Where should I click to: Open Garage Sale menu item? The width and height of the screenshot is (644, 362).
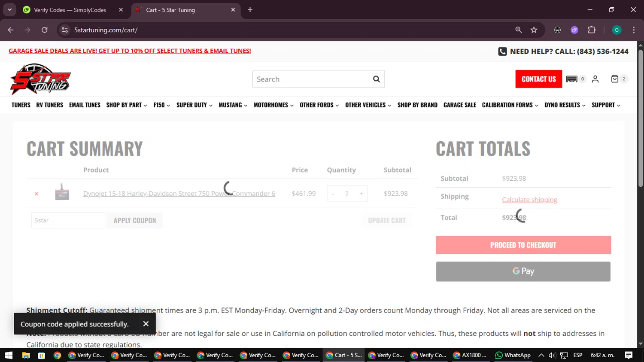460,105
